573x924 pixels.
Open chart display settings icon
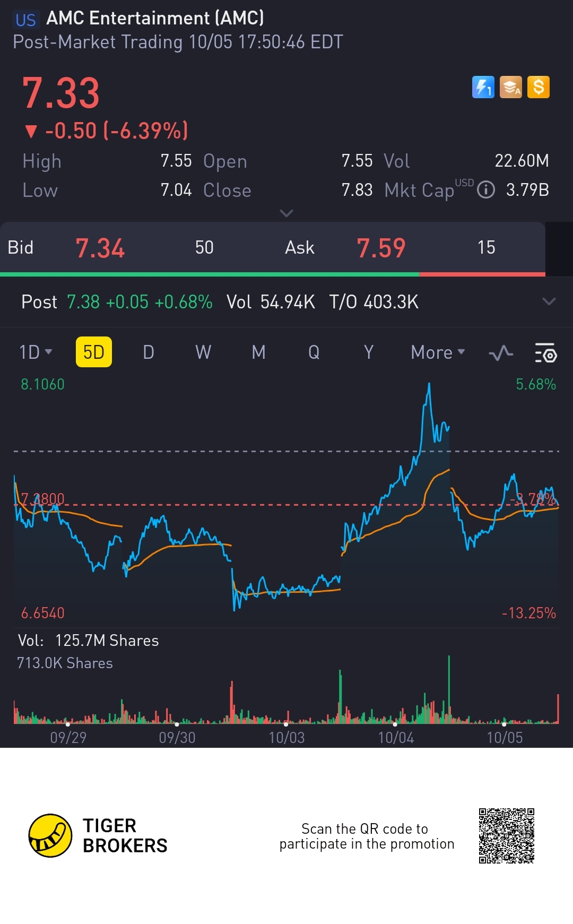pyautogui.click(x=545, y=353)
